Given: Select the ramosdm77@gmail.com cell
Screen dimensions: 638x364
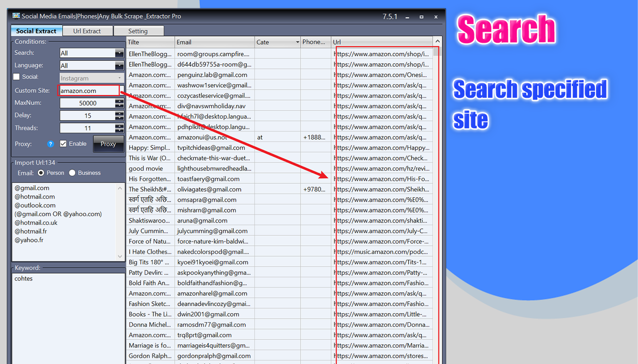Looking at the screenshot, I should pos(215,325).
